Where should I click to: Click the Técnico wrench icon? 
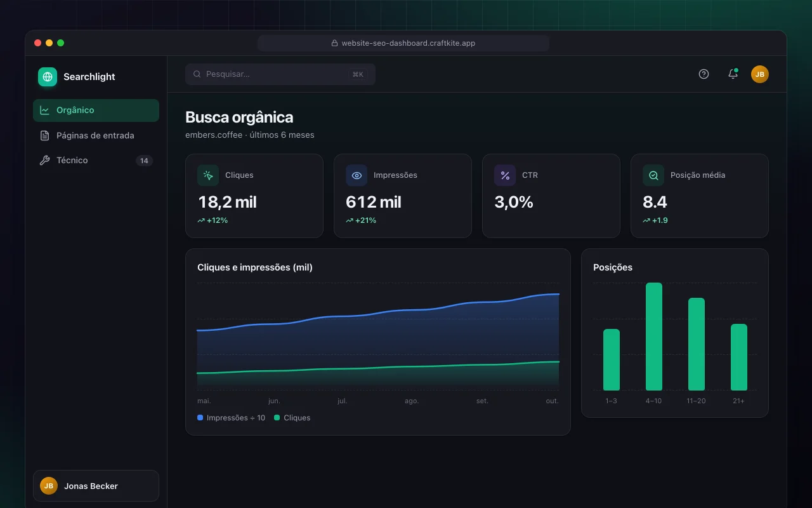pyautogui.click(x=44, y=161)
